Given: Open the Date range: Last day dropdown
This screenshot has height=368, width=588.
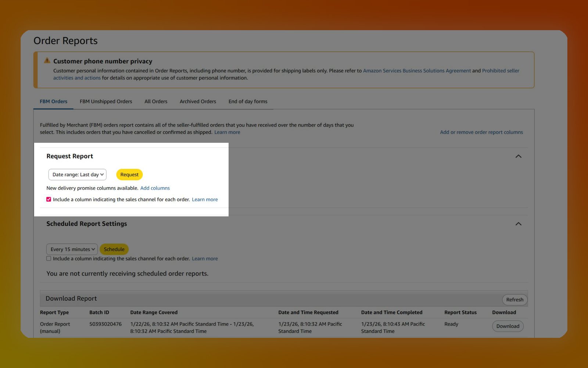Looking at the screenshot, I should click(78, 175).
